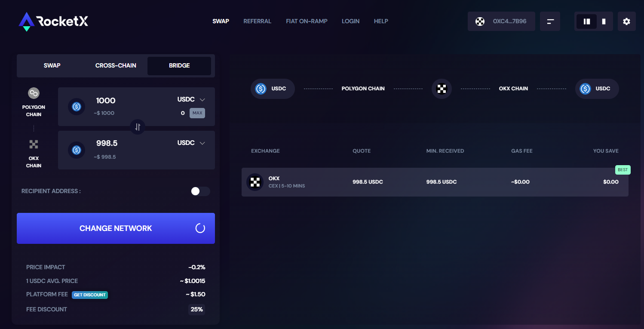Click the GET DISCOUNT badge

tap(90, 295)
